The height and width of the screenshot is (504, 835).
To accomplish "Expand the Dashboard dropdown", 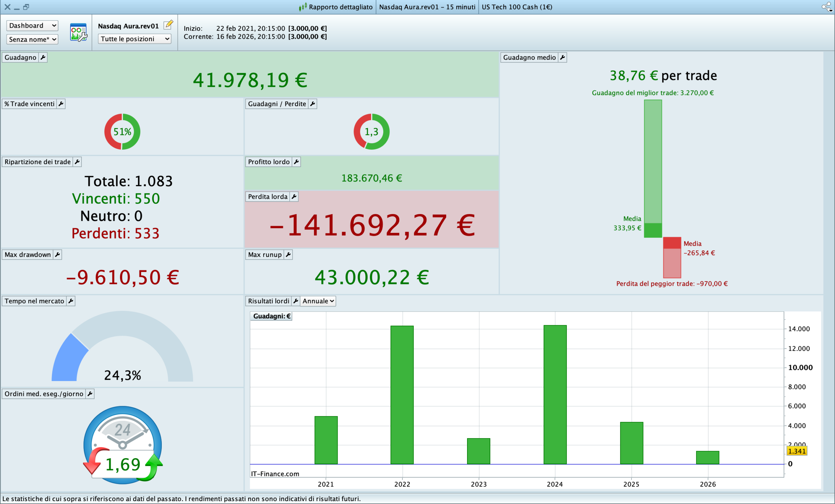I will (x=32, y=25).
